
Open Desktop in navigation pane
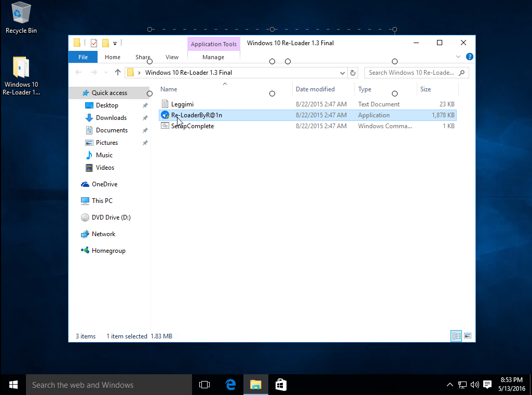point(107,105)
